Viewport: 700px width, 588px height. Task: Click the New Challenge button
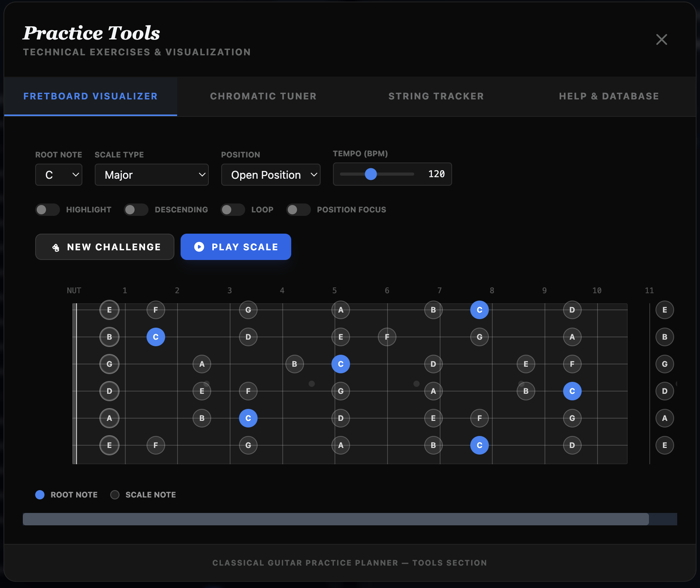(x=105, y=247)
